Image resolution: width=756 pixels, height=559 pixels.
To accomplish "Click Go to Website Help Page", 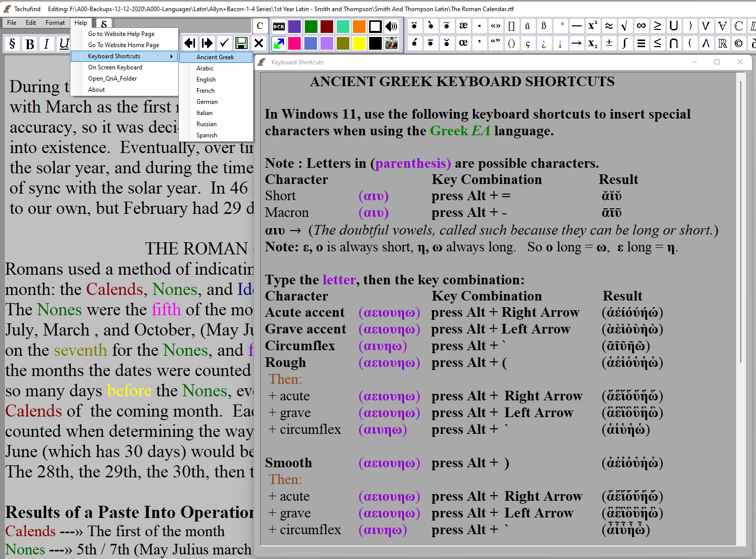I will pos(122,34).
